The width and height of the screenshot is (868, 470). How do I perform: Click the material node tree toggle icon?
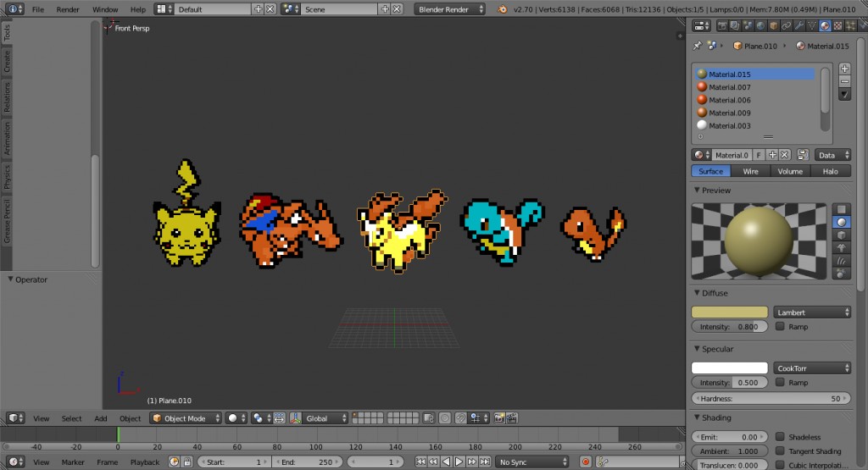[803, 155]
